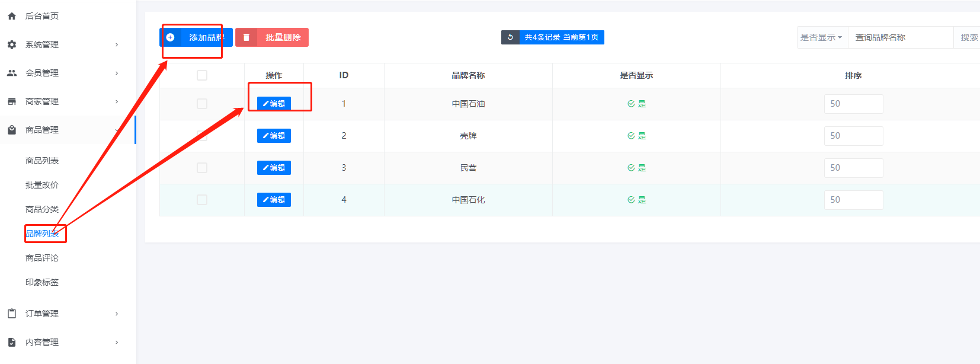Select 品牌列表 submenu item
The height and width of the screenshot is (364, 980).
pos(42,234)
